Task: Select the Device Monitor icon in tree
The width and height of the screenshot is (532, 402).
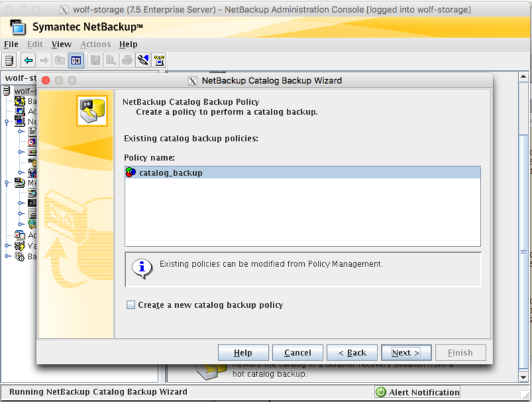Action: tap(33, 193)
